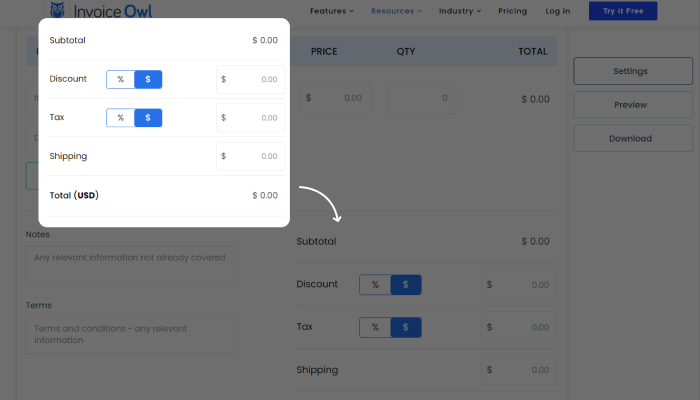Select dollar Tax toggle in popup summary
The height and width of the screenshot is (400, 700).
tap(148, 118)
